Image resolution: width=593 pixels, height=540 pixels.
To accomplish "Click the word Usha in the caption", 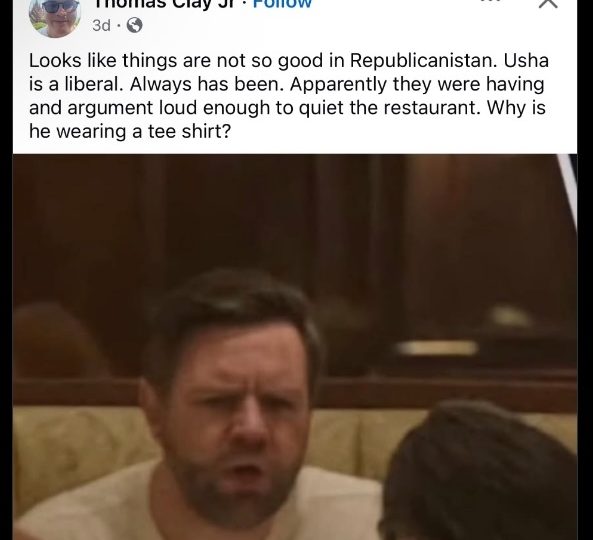I will (x=526, y=61).
